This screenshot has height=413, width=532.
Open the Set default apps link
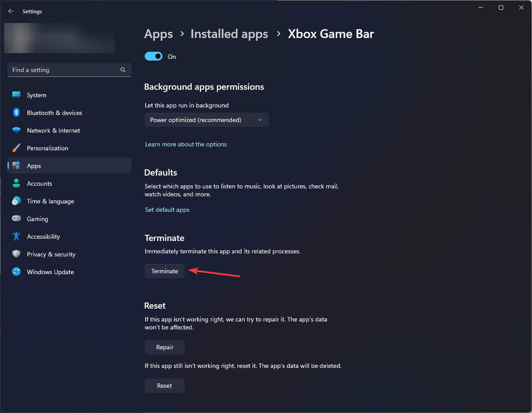tap(167, 210)
